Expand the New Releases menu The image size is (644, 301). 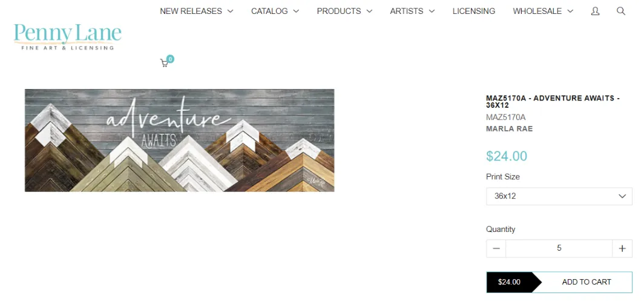(x=196, y=11)
